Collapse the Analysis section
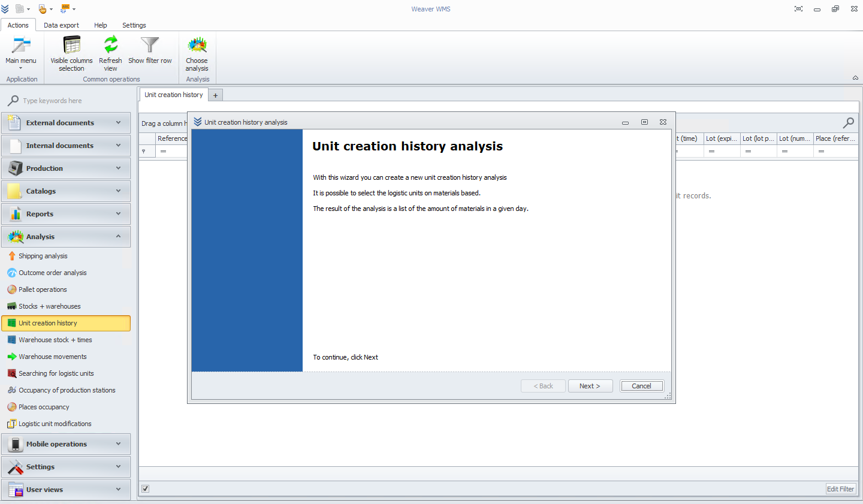 click(x=66, y=237)
